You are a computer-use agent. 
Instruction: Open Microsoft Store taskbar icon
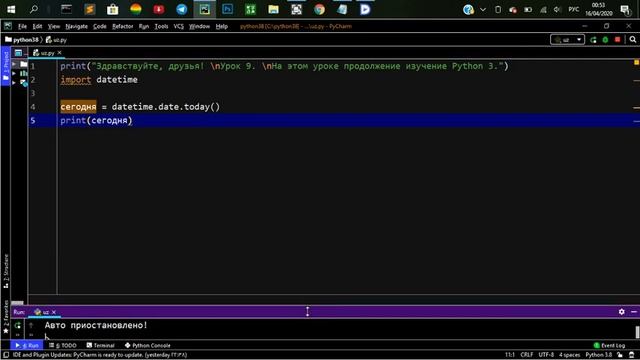pyautogui.click(x=113, y=9)
